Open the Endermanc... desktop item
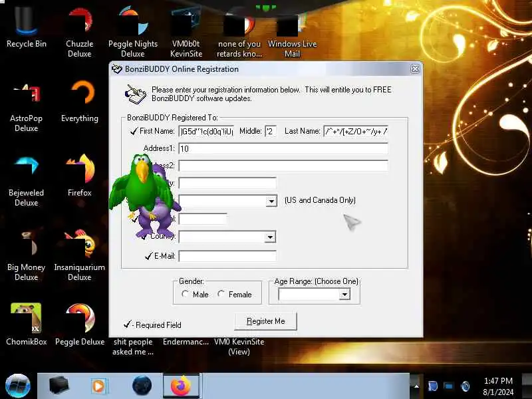This screenshot has height=399, width=532. coord(186,342)
